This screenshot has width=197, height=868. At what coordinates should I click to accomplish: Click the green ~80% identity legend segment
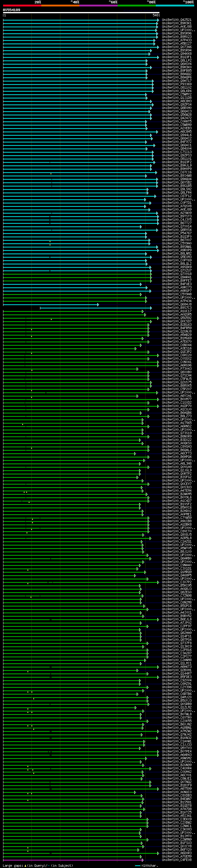coord(136,6)
